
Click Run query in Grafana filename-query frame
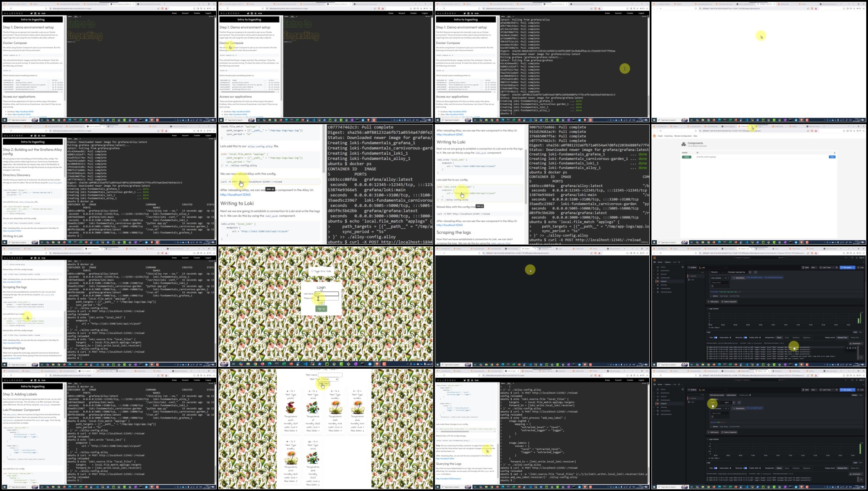(847, 267)
